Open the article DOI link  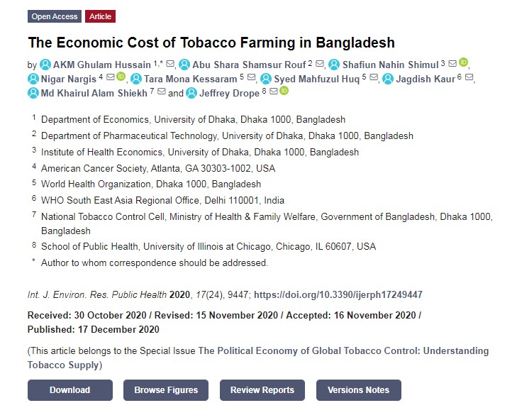click(338, 294)
